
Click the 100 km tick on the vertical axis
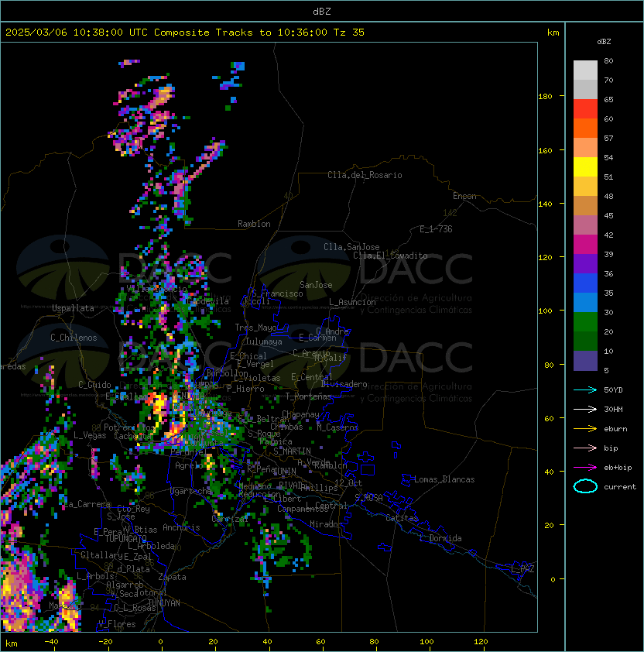[545, 311]
